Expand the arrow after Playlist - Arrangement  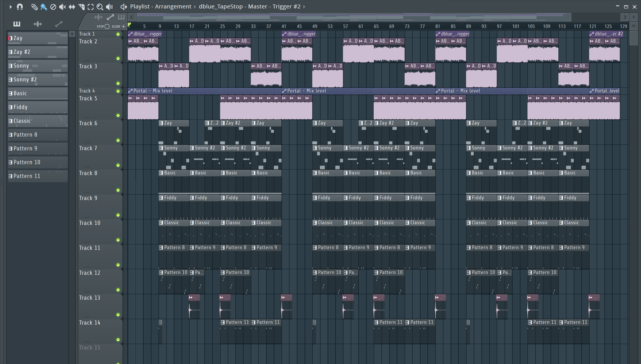[195, 7]
